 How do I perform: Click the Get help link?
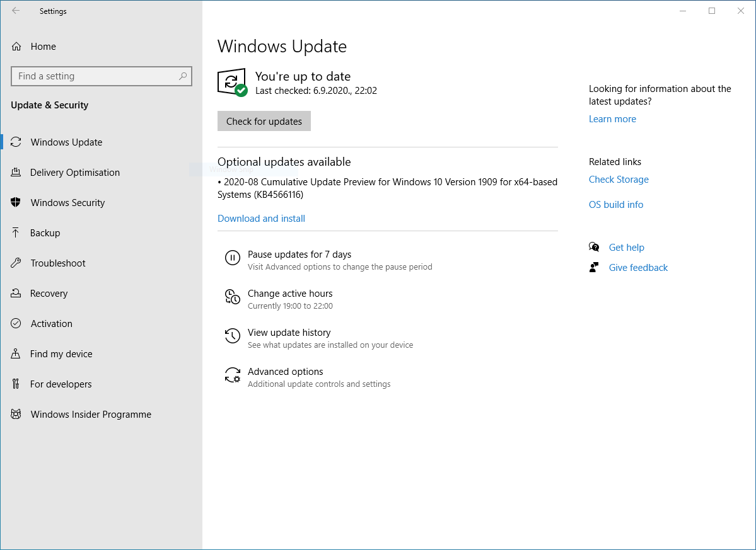tap(626, 248)
